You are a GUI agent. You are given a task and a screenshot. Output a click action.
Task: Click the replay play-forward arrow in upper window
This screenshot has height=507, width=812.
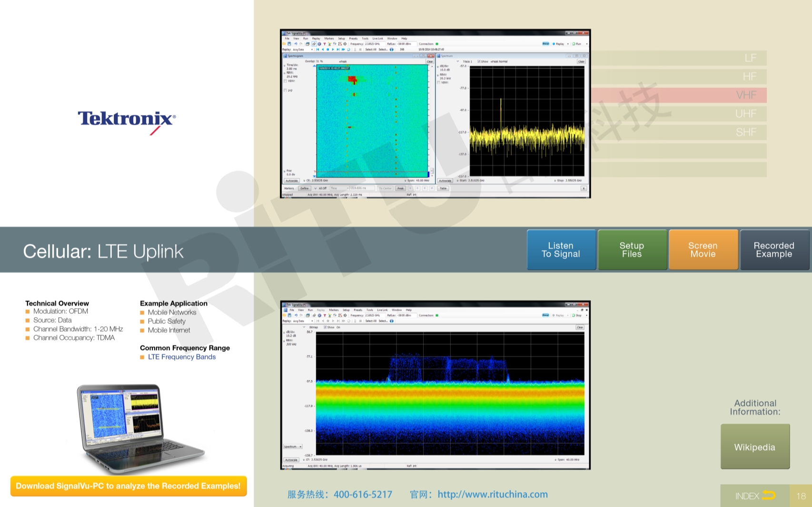tap(333, 49)
